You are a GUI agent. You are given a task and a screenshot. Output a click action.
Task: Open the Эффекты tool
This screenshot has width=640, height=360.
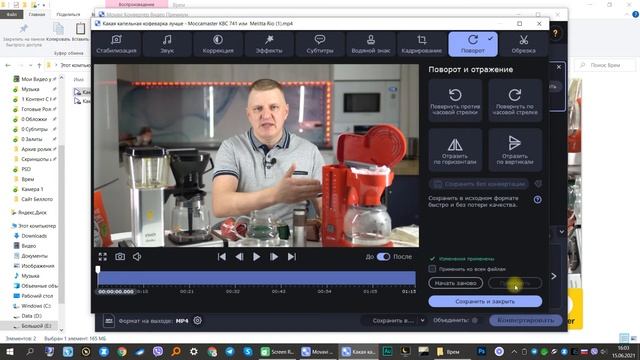(269, 44)
